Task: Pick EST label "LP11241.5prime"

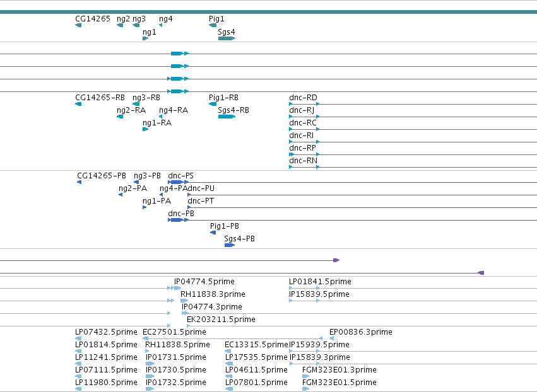Action: [x=106, y=358]
